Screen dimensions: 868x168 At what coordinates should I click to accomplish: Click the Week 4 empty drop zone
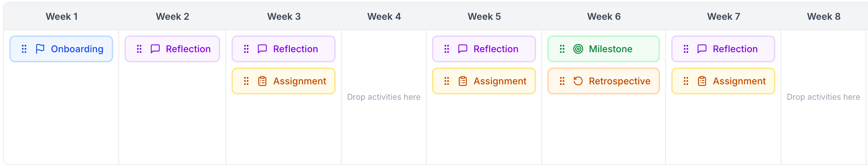[x=383, y=97]
